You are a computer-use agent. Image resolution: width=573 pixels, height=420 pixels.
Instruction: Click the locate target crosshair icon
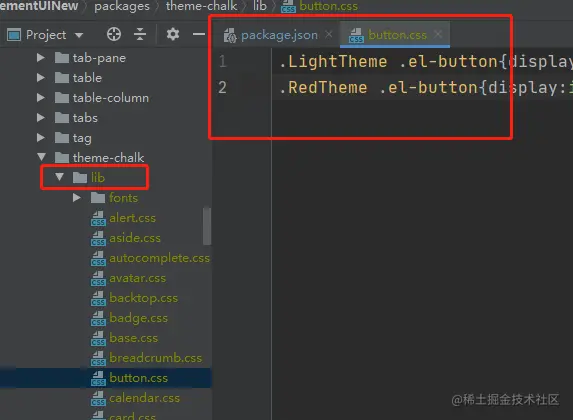(114, 34)
